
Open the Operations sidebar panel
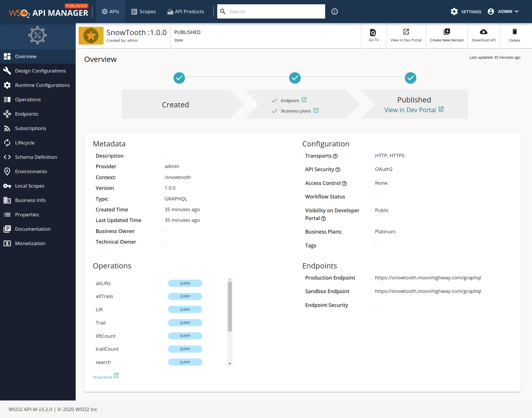click(x=28, y=99)
